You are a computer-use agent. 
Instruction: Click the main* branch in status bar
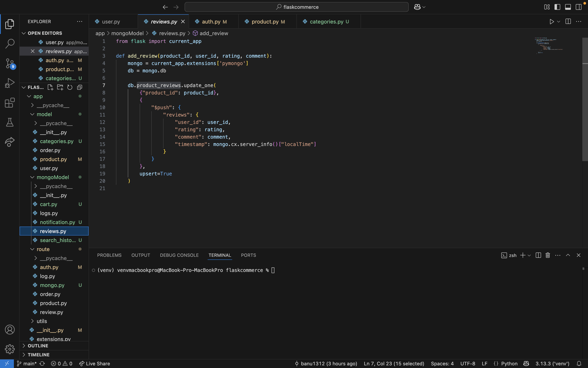click(27, 364)
